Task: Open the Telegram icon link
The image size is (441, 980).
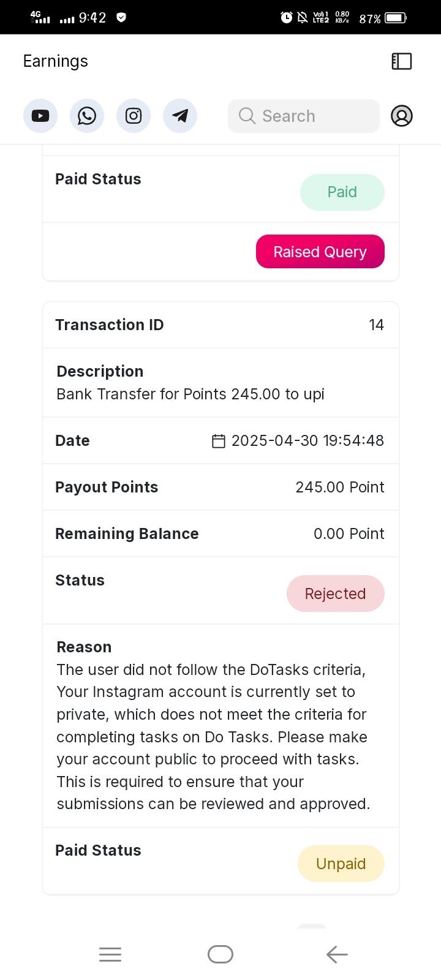Action: [180, 116]
